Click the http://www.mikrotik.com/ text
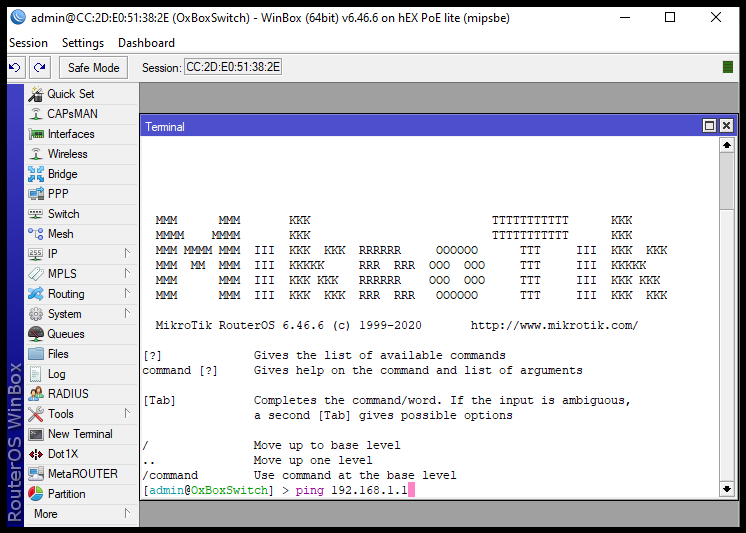Viewport: 746px width, 533px height. point(554,326)
